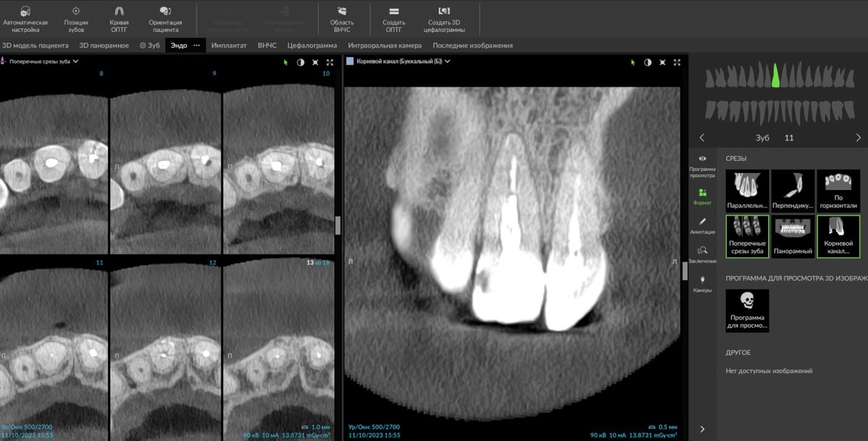Click cross-section slice number 8
The height and width of the screenshot is (441, 868).
pos(101,74)
